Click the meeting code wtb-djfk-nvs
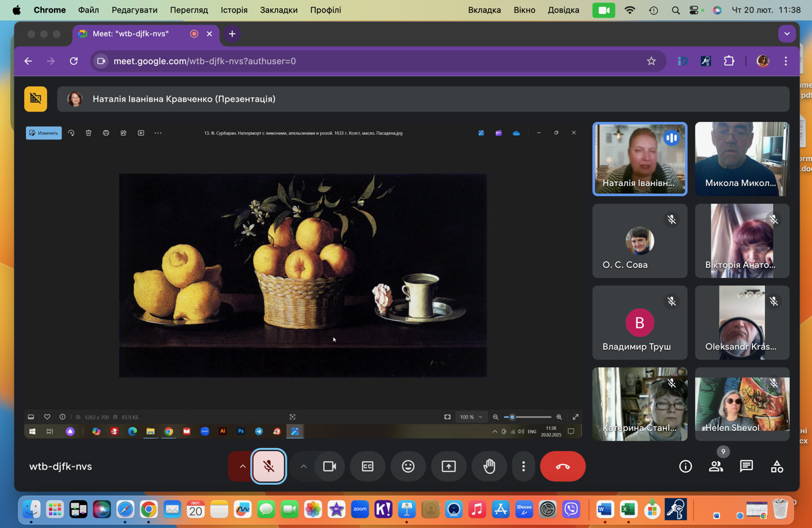The height and width of the screenshot is (528, 812). tap(61, 466)
